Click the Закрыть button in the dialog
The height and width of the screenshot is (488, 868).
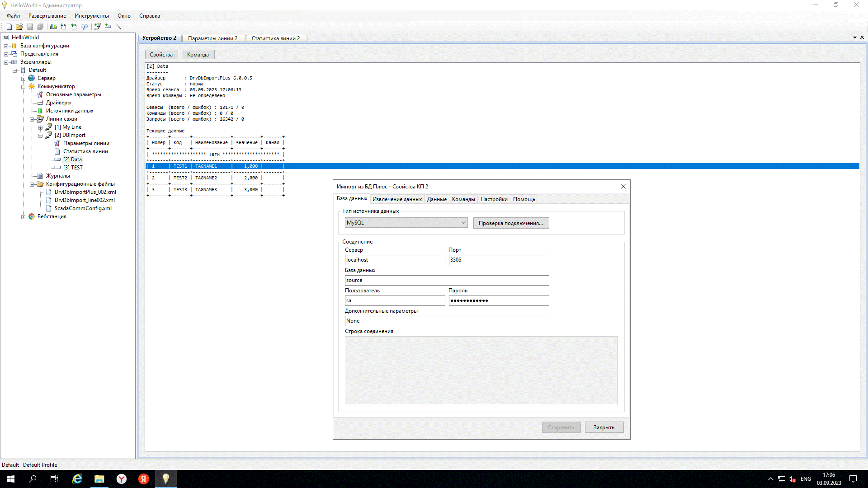pyautogui.click(x=604, y=427)
